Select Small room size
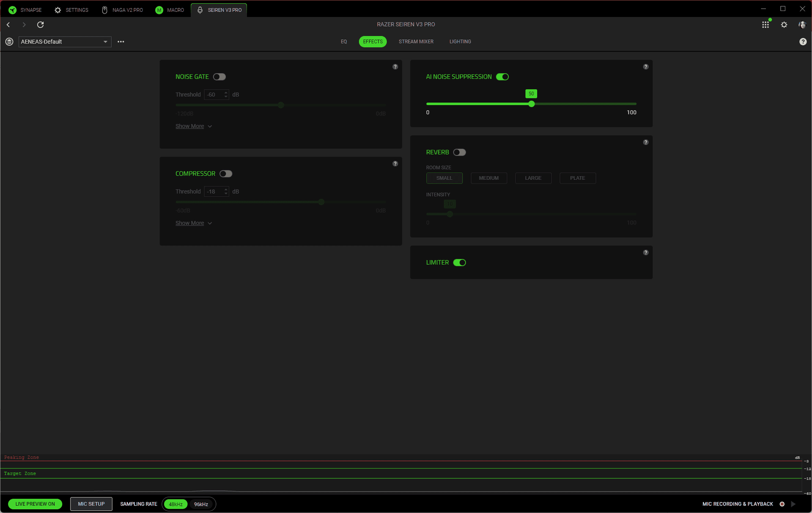This screenshot has width=812, height=513. pyautogui.click(x=444, y=178)
